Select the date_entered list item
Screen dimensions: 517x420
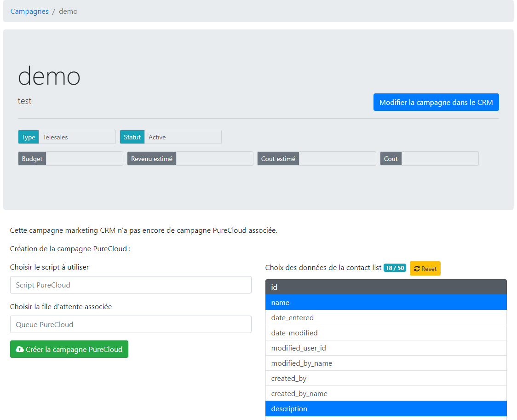pyautogui.click(x=385, y=318)
